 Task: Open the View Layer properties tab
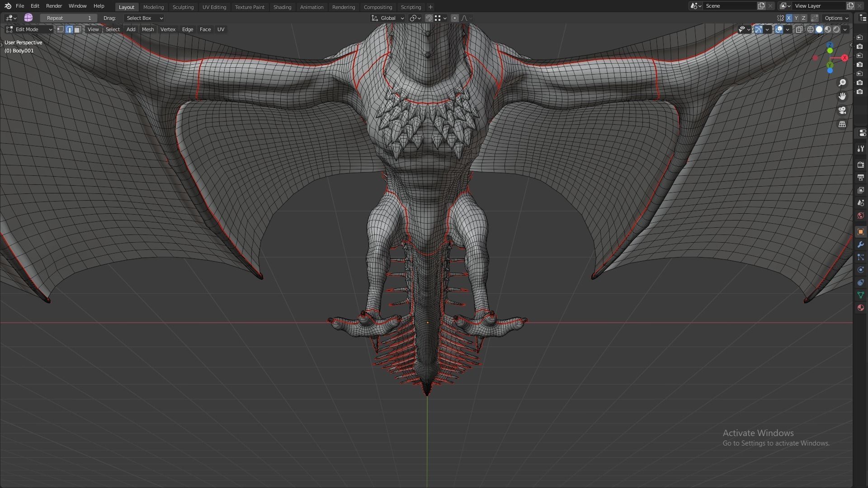click(x=861, y=190)
